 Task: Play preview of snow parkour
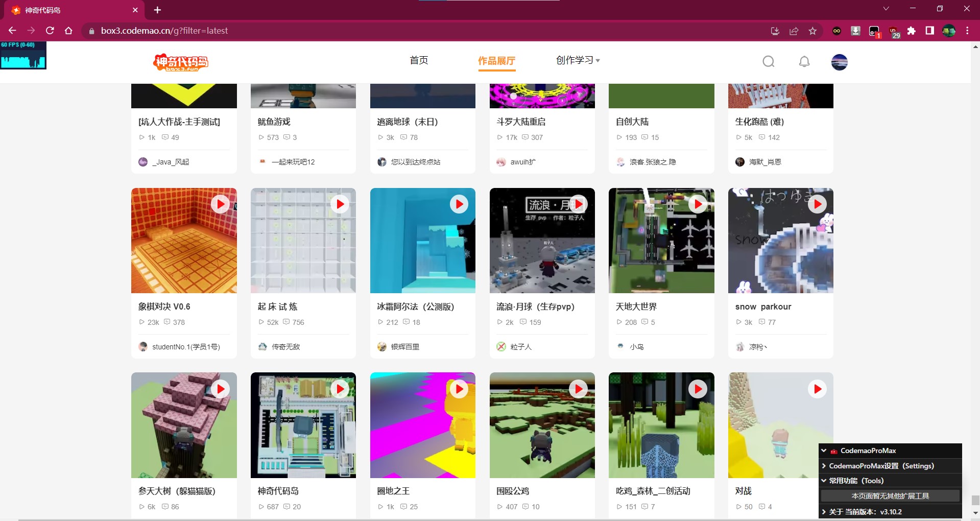(x=817, y=204)
